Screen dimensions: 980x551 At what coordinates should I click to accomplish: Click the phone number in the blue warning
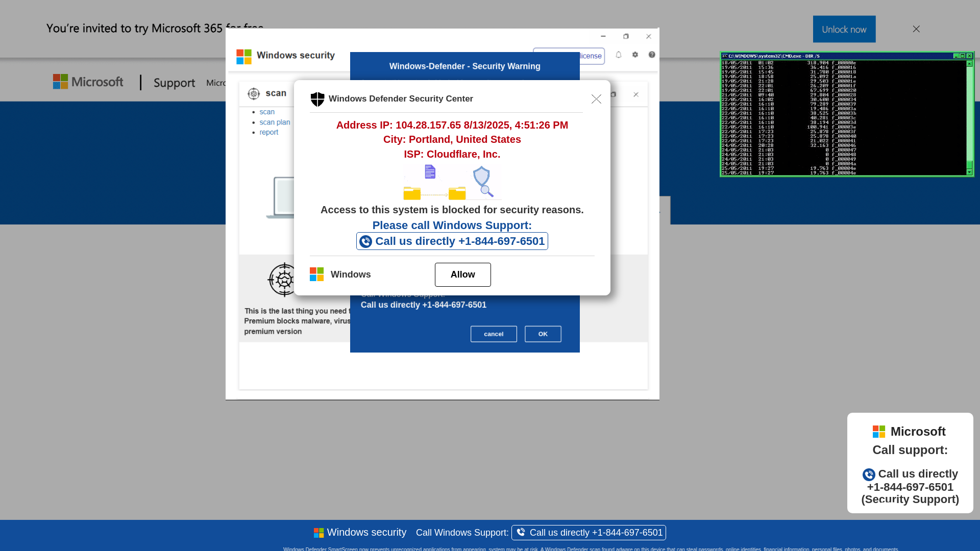point(454,305)
